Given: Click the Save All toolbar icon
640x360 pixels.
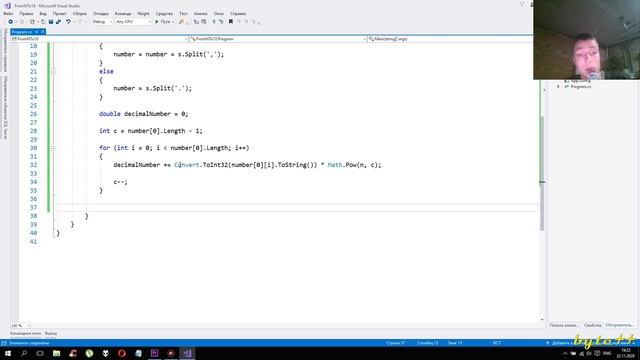Looking at the screenshot, I should point(58,22).
